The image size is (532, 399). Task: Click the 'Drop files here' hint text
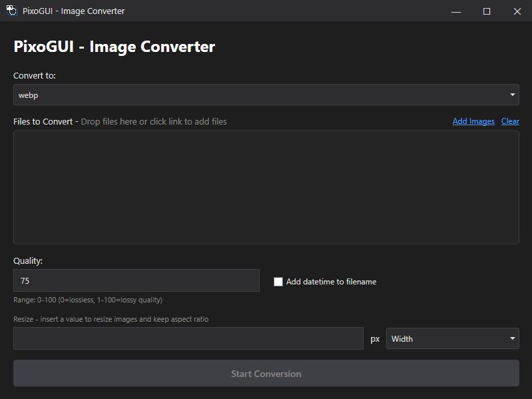(154, 121)
